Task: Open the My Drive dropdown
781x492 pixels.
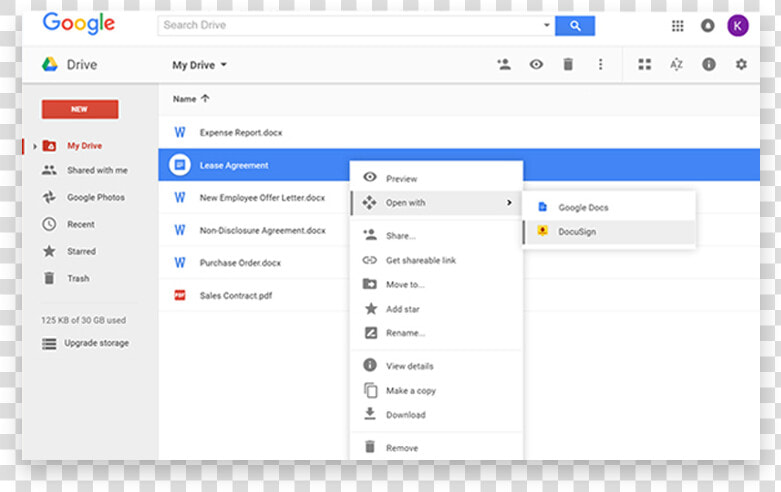Action: pos(199,65)
